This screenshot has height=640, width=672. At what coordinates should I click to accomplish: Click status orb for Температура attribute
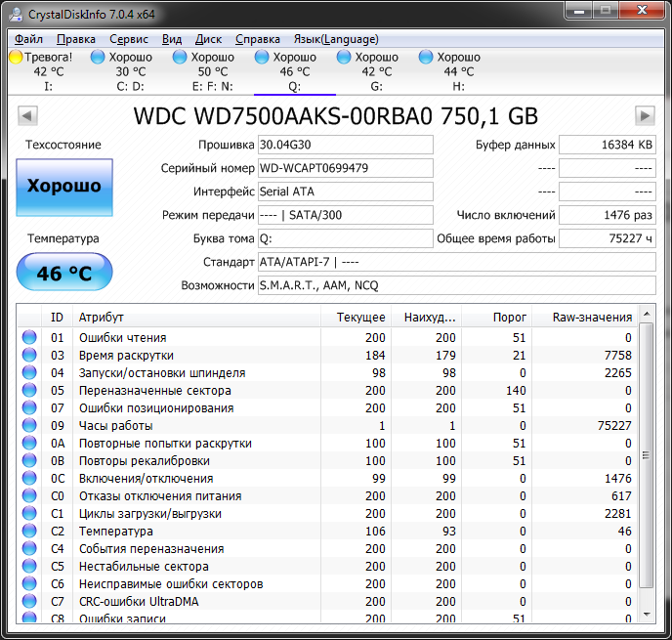pyautogui.click(x=29, y=531)
